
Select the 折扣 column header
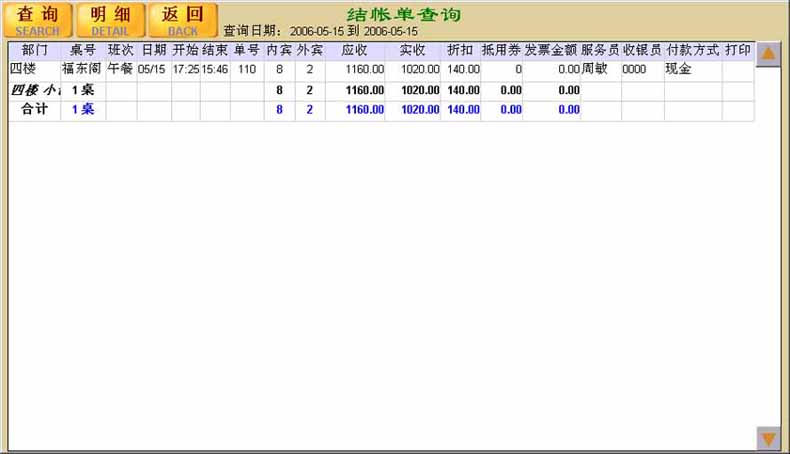tap(461, 50)
